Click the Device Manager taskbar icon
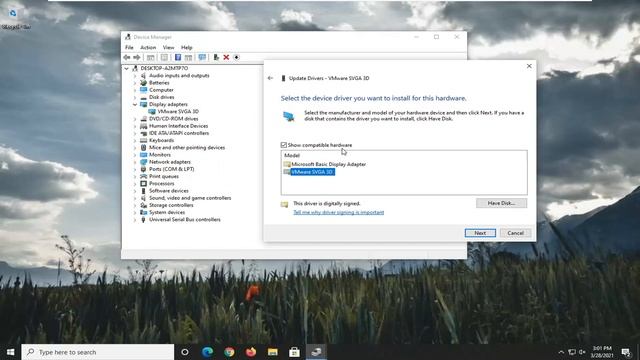Screen dimensions: 640x360 316,352
